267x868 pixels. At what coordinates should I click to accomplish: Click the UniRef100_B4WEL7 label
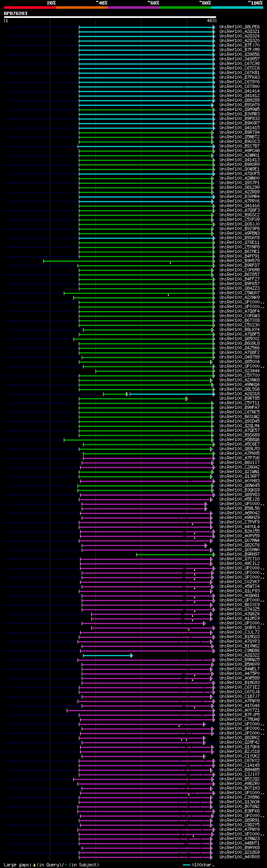[239, 669]
